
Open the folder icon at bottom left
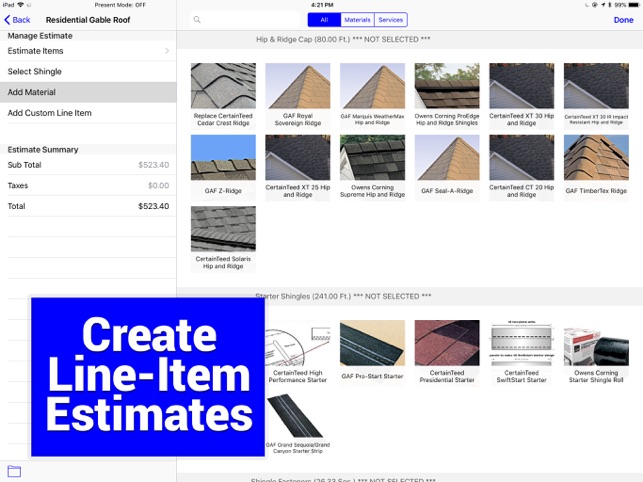pos(14,471)
